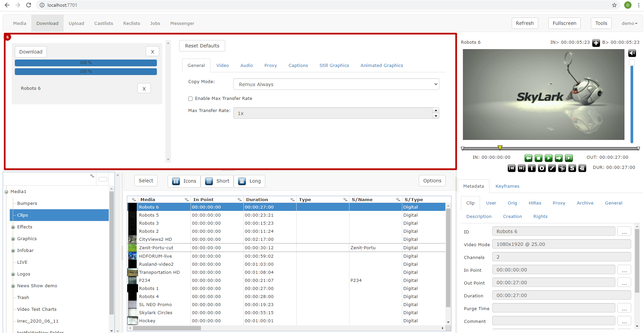Collapse the Media1 tree node
The image size is (644, 333).
click(6, 192)
